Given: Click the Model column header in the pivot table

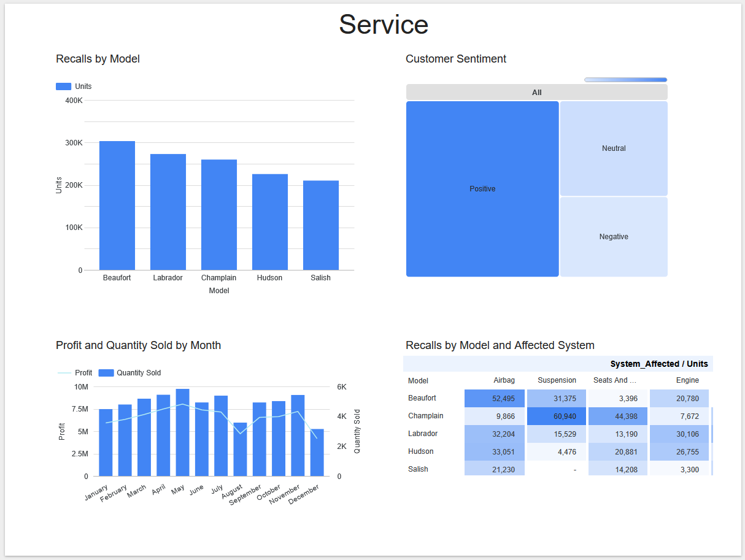Looking at the screenshot, I should coord(417,380).
